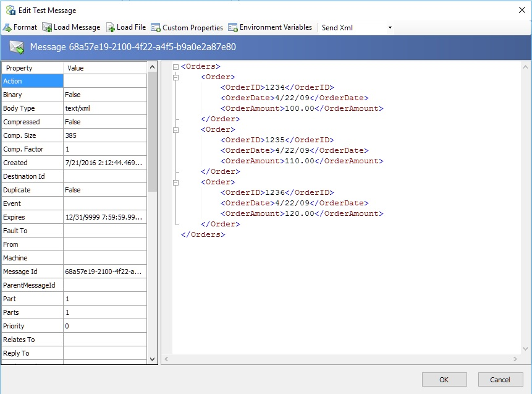This screenshot has height=394, width=532.
Task: Click the Destination Id value field
Action: [x=105, y=176]
